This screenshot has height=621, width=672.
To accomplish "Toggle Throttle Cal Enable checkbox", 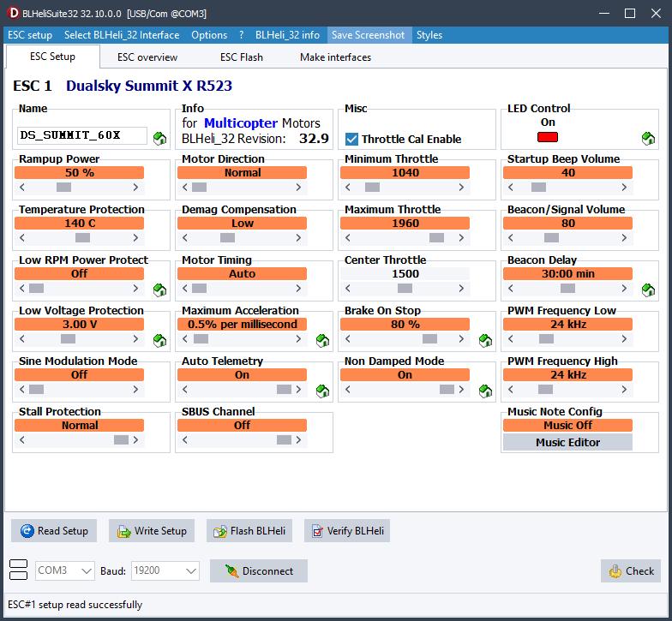I will [x=351, y=139].
